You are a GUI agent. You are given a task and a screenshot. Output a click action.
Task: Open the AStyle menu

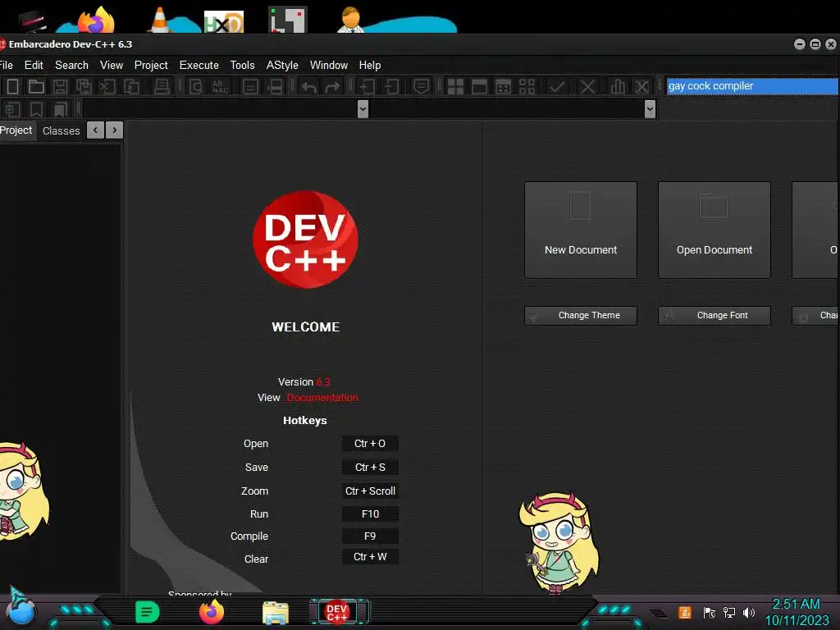click(282, 65)
